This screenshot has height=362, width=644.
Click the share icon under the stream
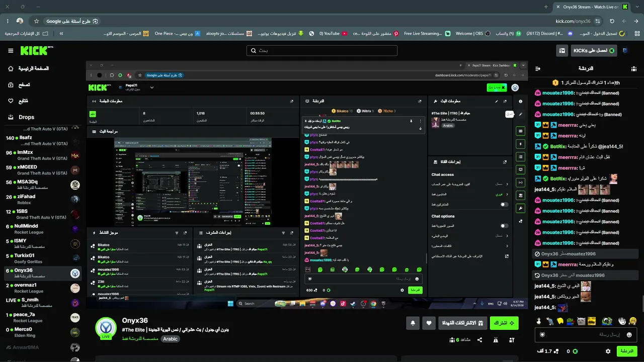[479, 340]
